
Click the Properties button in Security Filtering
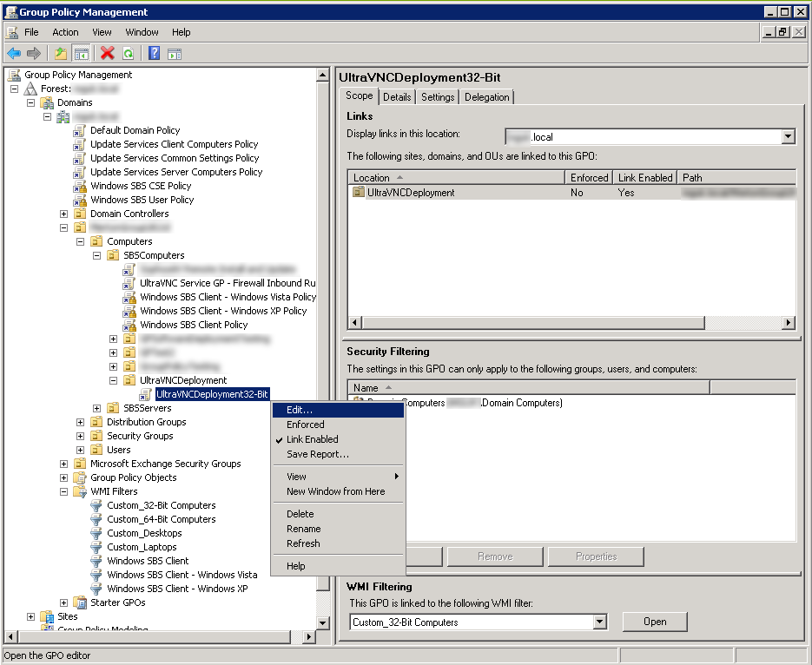tap(596, 556)
